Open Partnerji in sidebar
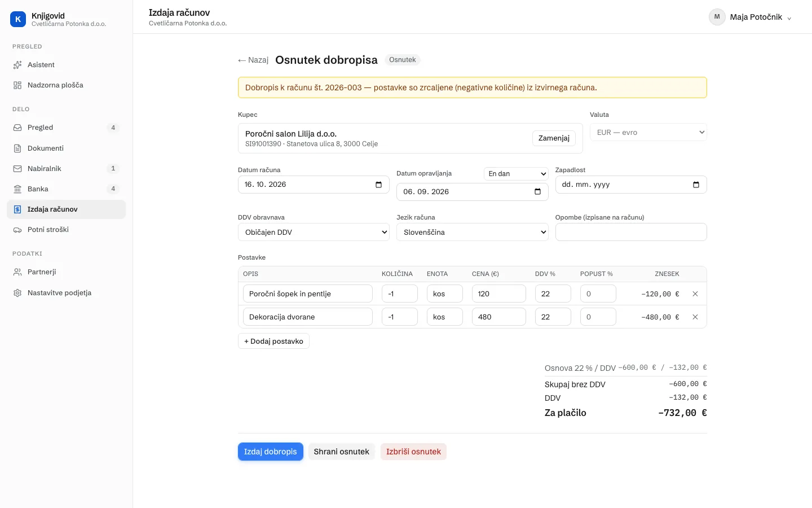 point(66,272)
